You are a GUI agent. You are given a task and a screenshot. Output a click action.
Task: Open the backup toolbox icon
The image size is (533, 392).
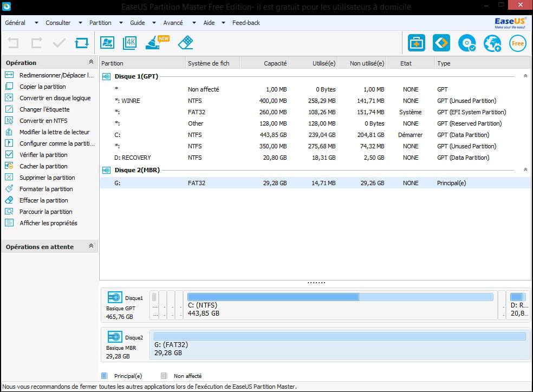click(x=416, y=43)
